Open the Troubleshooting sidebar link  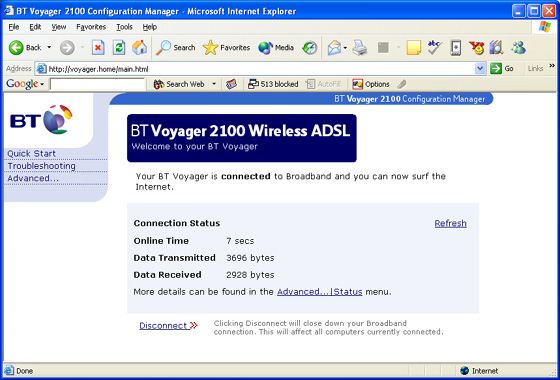[x=41, y=166]
